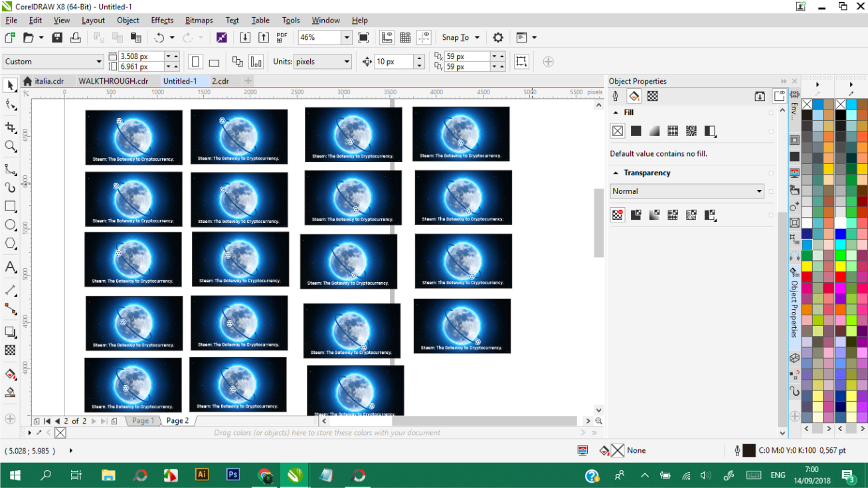Select the Pick tool in the toolbox
The width and height of the screenshot is (868, 488).
[10, 85]
